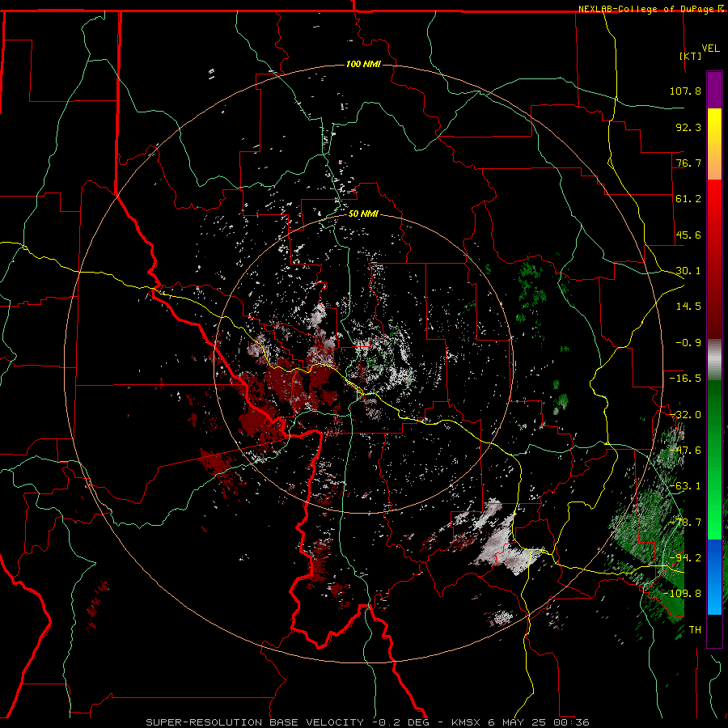Select the -78.7 scale value
Screen dimensions: 728x728
(x=685, y=523)
